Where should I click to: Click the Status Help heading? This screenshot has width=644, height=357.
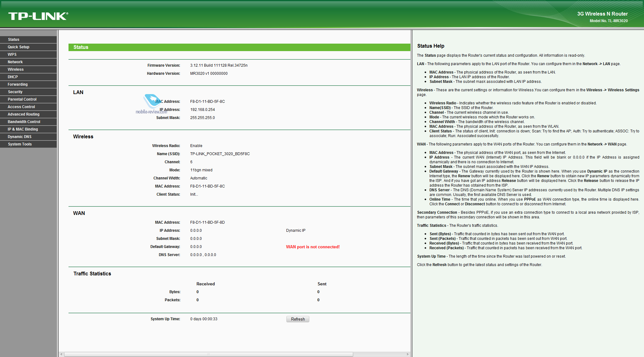click(431, 46)
